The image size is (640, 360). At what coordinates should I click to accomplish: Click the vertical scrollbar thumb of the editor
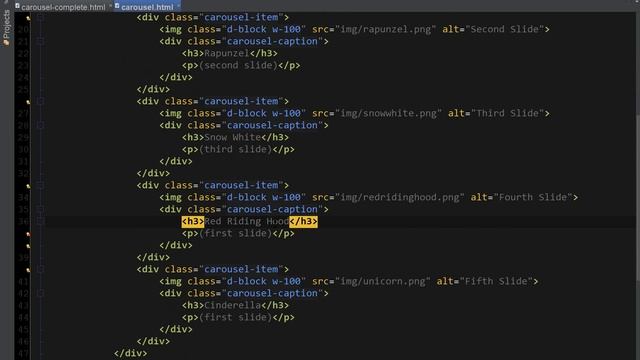tap(637, 198)
